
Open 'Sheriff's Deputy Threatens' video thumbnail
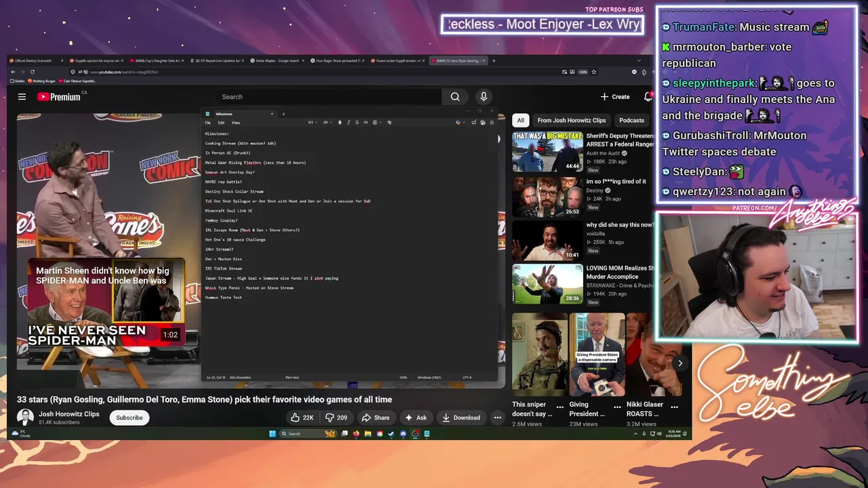point(547,151)
